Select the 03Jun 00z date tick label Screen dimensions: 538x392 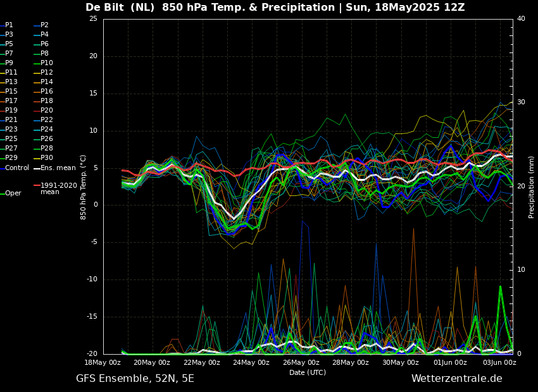[x=500, y=363]
